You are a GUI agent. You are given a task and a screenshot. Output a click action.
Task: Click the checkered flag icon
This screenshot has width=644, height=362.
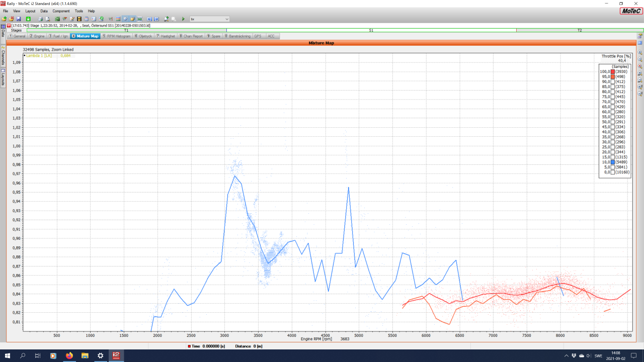[64, 19]
